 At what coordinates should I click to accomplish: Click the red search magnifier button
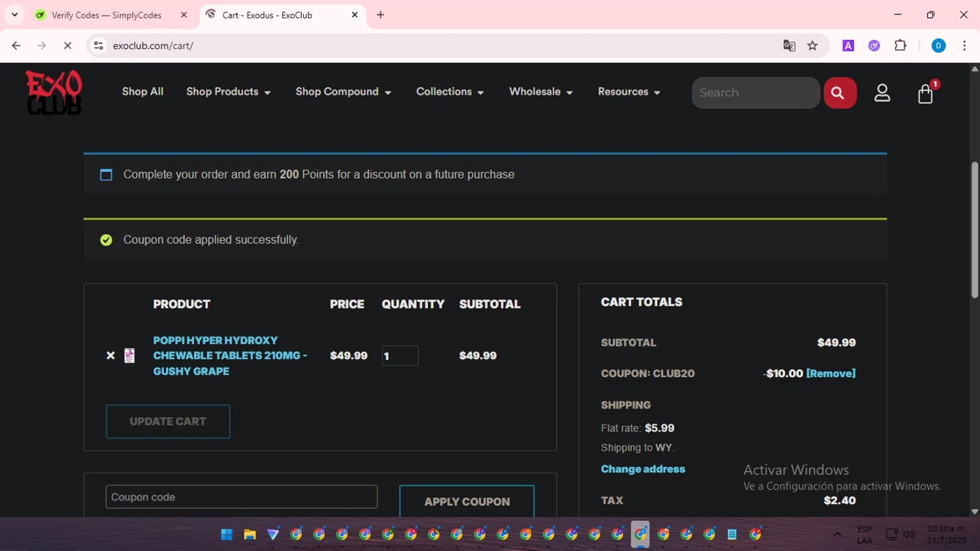pyautogui.click(x=840, y=93)
